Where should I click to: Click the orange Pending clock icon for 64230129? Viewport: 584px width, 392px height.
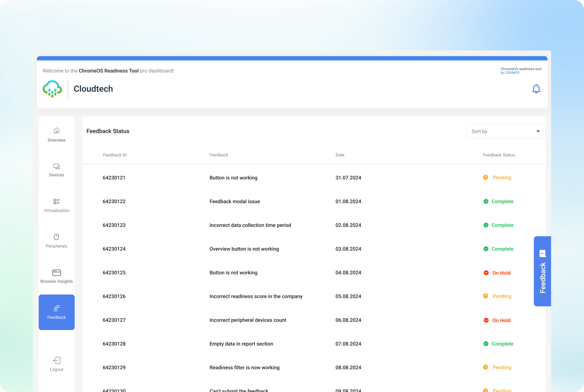click(x=486, y=367)
